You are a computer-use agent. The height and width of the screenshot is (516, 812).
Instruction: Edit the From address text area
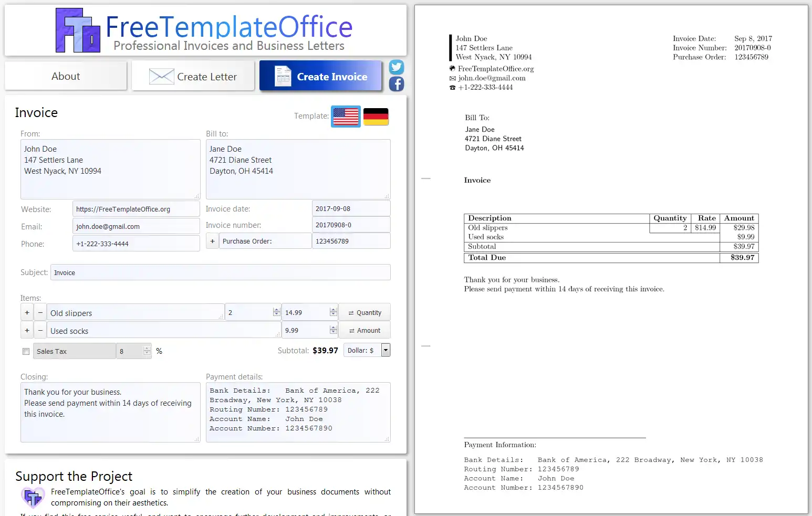pos(110,169)
